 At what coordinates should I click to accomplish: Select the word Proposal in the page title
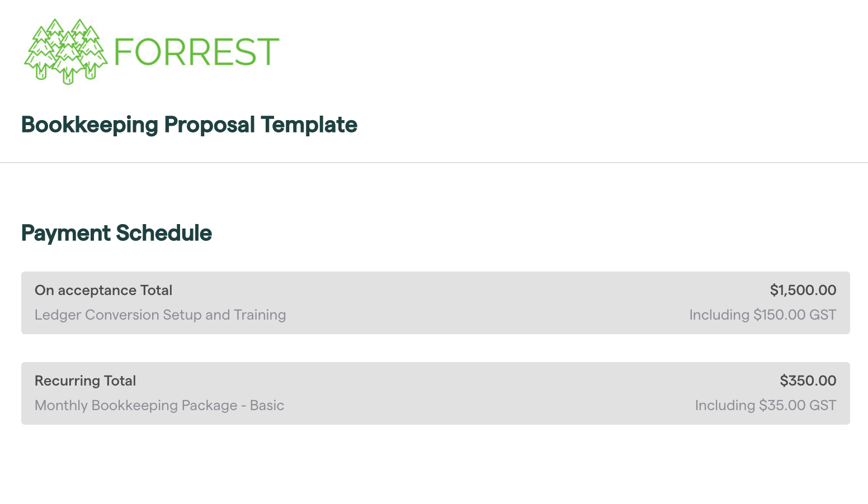click(210, 125)
